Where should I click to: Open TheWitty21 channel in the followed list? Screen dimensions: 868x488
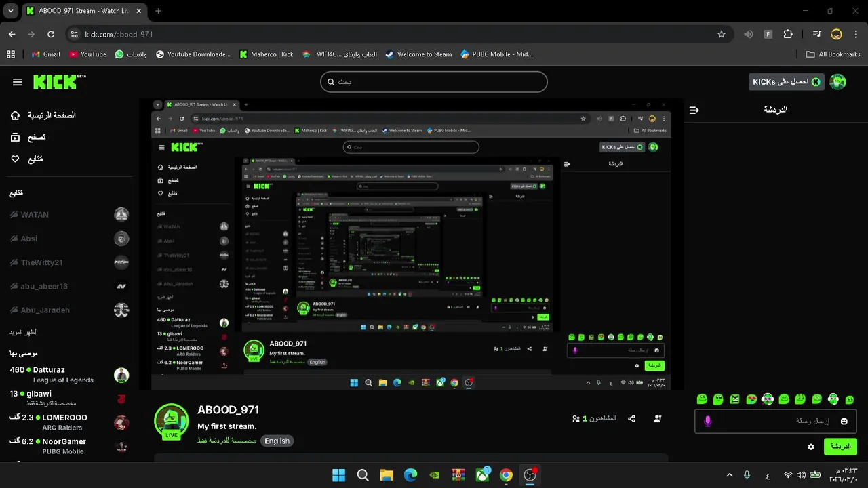pyautogui.click(x=69, y=262)
